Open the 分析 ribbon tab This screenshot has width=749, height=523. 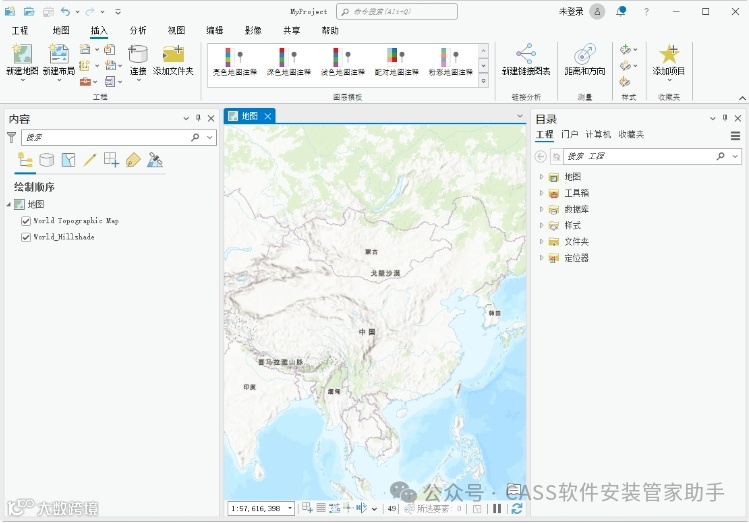click(138, 31)
